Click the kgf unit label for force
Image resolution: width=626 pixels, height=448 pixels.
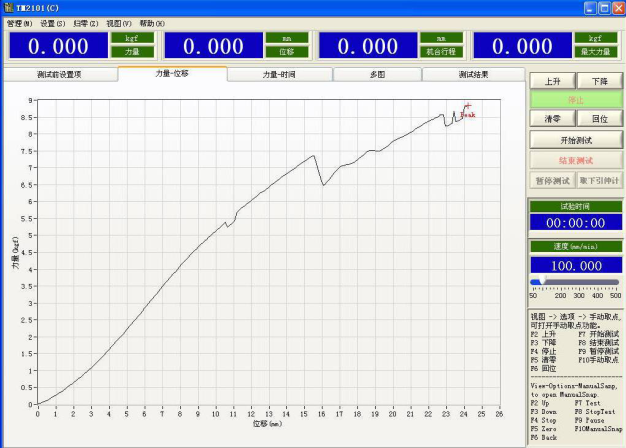(x=131, y=38)
